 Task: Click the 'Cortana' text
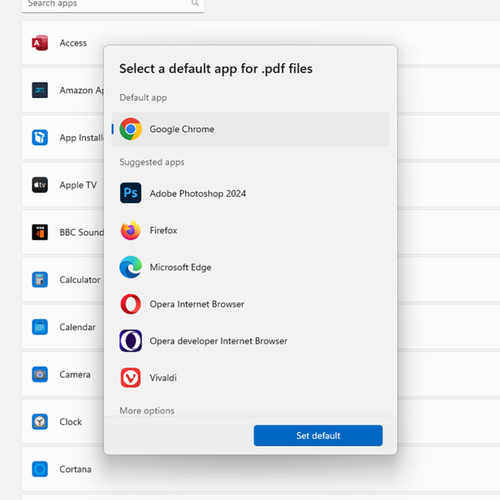75,469
